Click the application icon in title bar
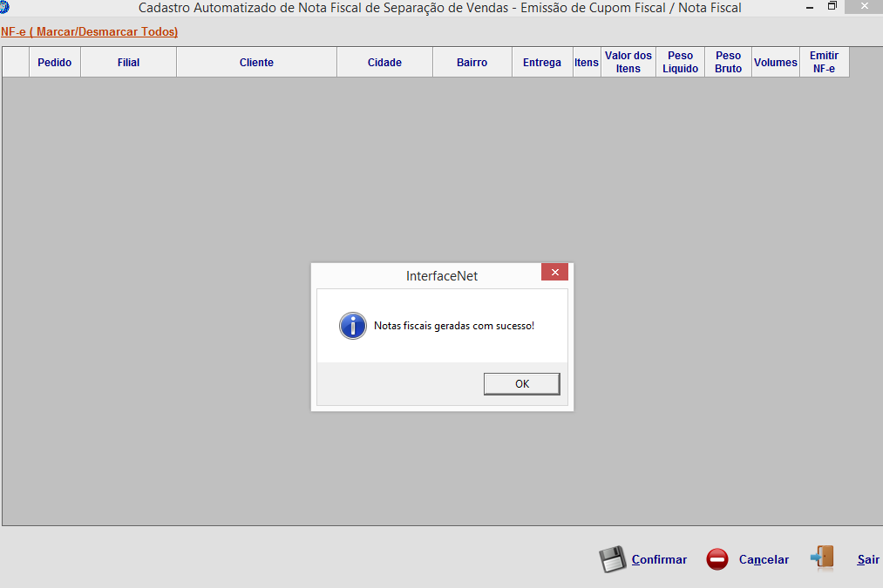This screenshot has height=588, width=883. tap(4, 7)
